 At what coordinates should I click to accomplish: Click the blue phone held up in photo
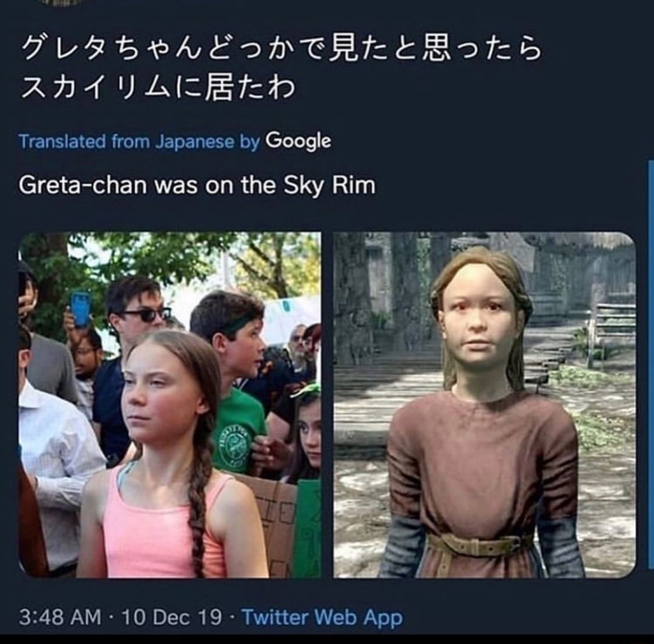[x=80, y=309]
